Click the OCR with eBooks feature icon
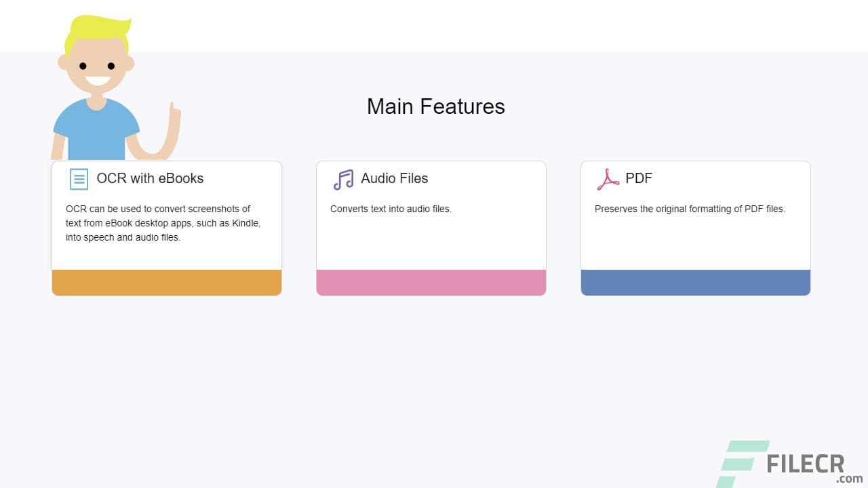Viewport: 868px width, 488px height. [79, 179]
